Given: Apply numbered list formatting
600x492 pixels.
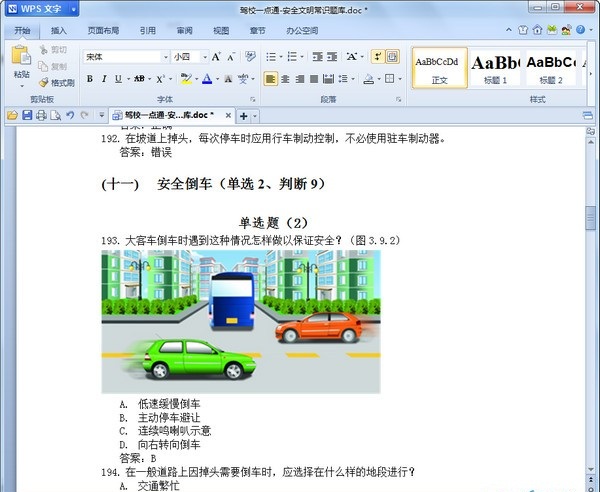Looking at the screenshot, I should (x=292, y=57).
